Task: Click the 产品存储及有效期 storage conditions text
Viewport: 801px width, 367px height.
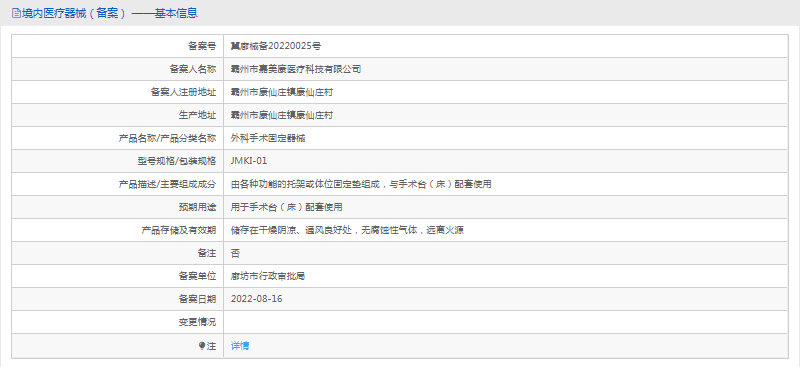Action: click(347, 230)
